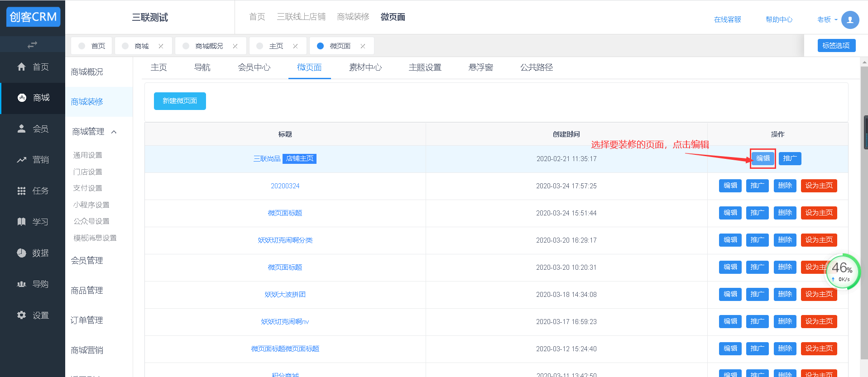
Task: Click the 46% network speed floating indicator
Action: click(842, 272)
